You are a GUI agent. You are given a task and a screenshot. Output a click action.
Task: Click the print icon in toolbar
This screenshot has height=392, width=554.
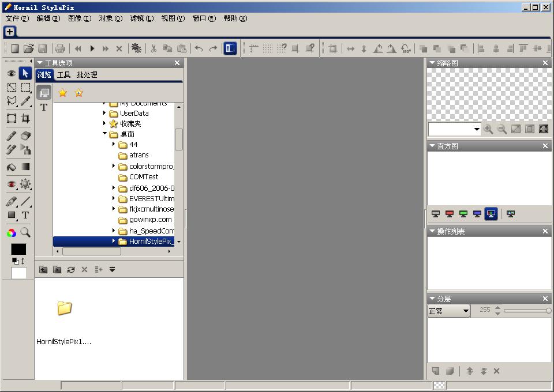[x=59, y=48]
